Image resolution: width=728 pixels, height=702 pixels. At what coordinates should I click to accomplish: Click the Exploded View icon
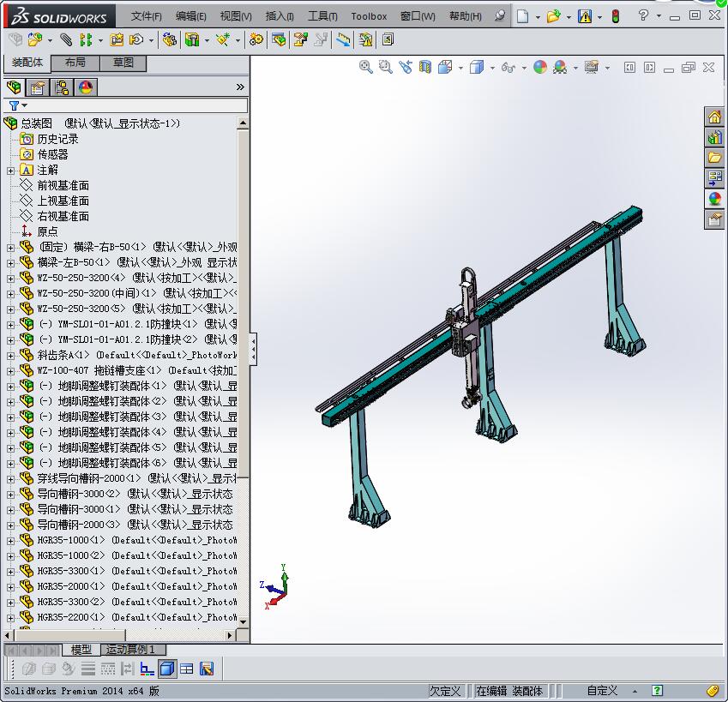coord(300,40)
